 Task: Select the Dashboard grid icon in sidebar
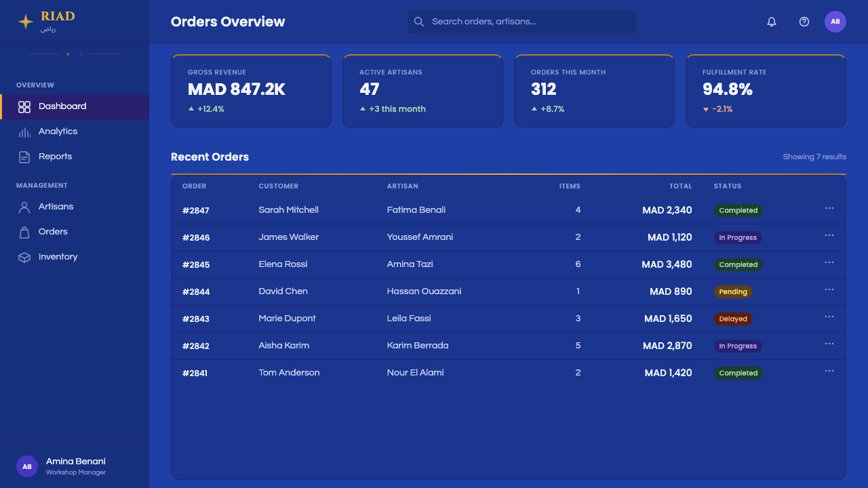tap(24, 106)
